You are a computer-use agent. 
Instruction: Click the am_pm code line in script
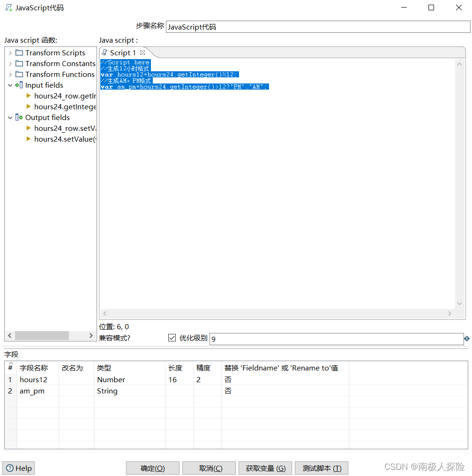(184, 87)
